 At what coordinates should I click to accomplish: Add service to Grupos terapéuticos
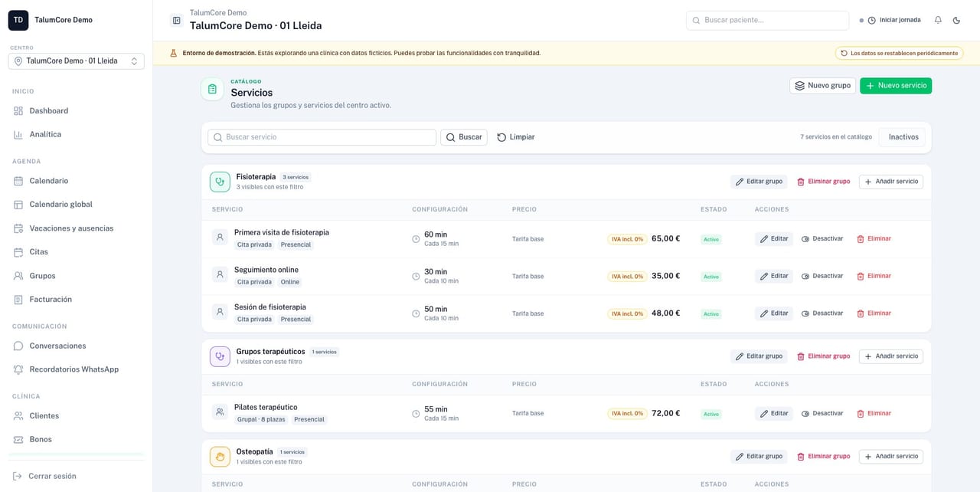(890, 356)
